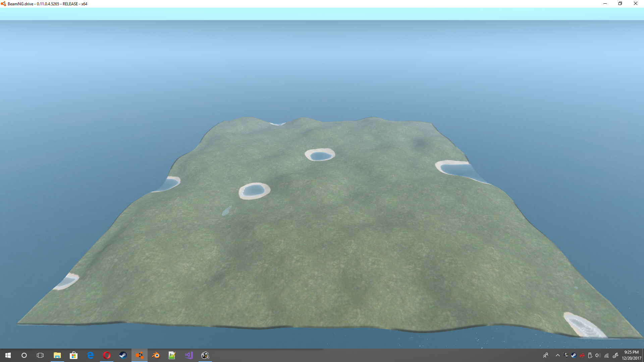Launch Microsoft Store from the taskbar

[x=74, y=355]
